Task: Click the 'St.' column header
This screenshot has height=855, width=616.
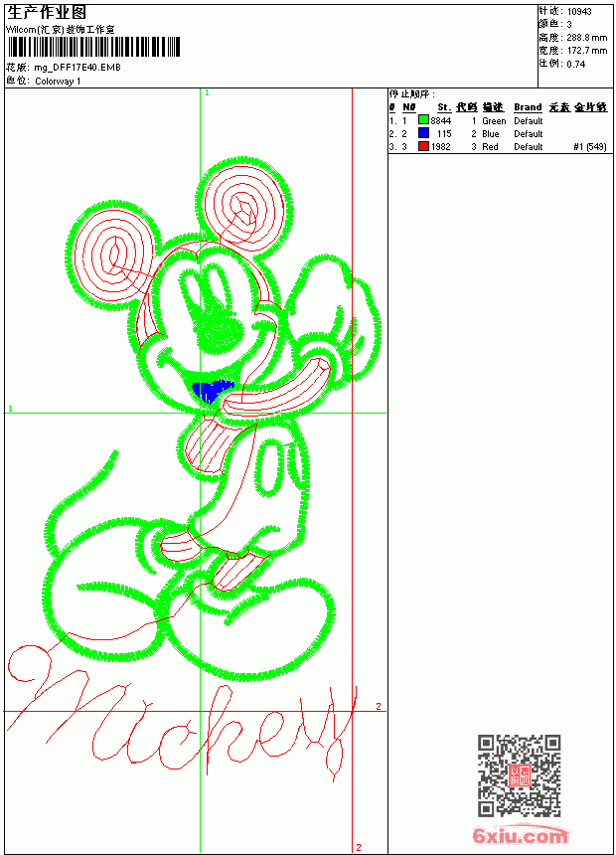Action: point(444,107)
